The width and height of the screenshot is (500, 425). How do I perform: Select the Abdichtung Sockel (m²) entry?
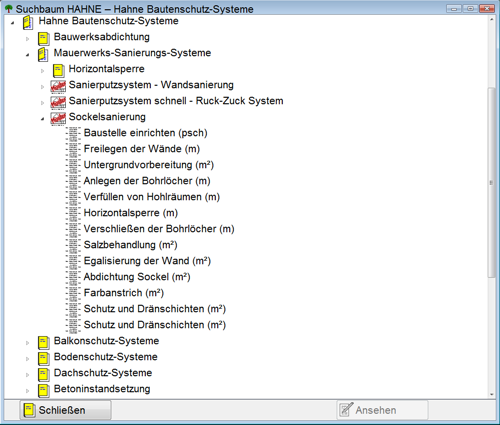[137, 277]
